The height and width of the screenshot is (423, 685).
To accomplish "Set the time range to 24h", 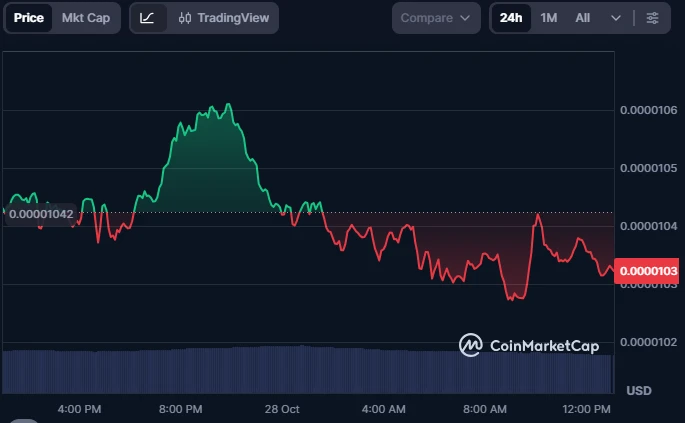I will [511, 18].
